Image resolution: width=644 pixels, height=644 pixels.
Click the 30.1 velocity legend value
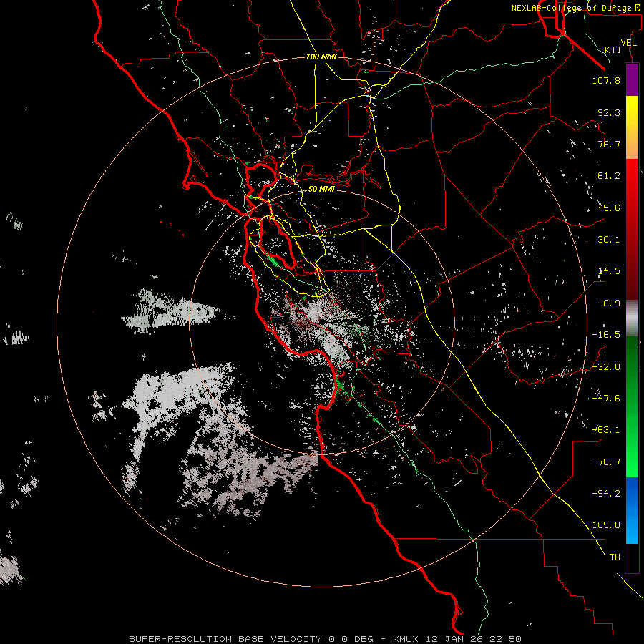point(609,240)
